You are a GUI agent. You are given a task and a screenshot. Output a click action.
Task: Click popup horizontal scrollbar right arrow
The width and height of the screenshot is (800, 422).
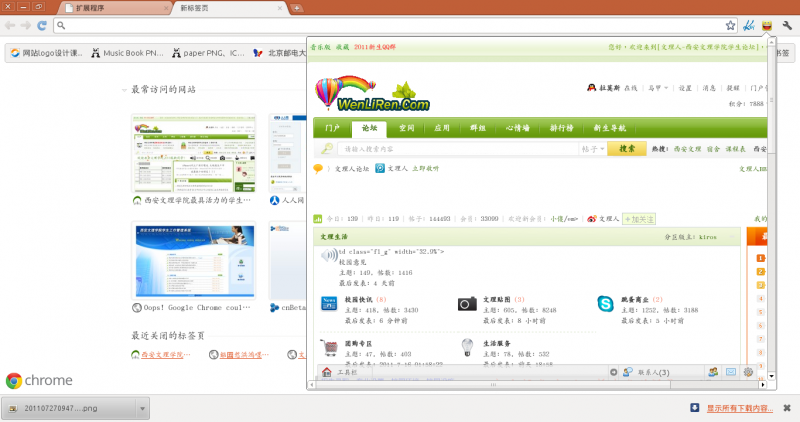pos(763,385)
